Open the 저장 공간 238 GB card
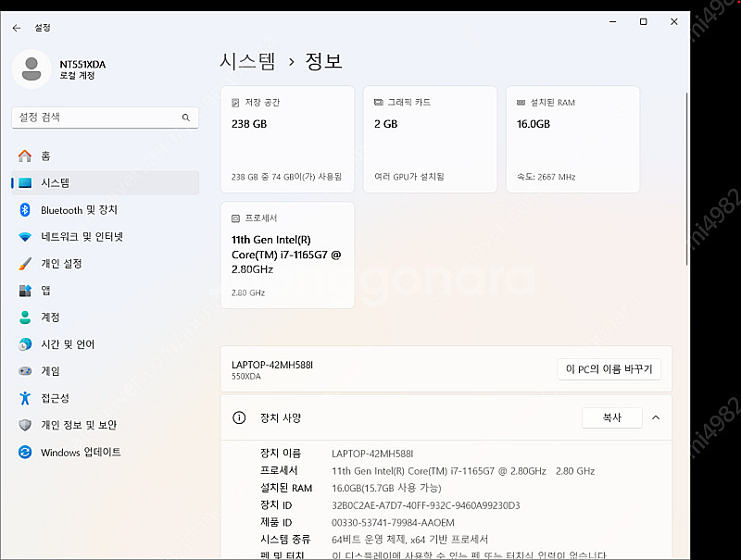The image size is (741, 560). [287, 139]
